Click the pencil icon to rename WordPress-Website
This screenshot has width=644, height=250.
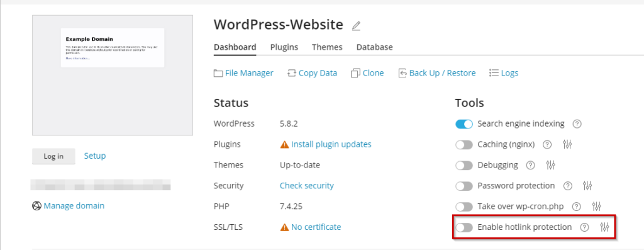pos(356,26)
